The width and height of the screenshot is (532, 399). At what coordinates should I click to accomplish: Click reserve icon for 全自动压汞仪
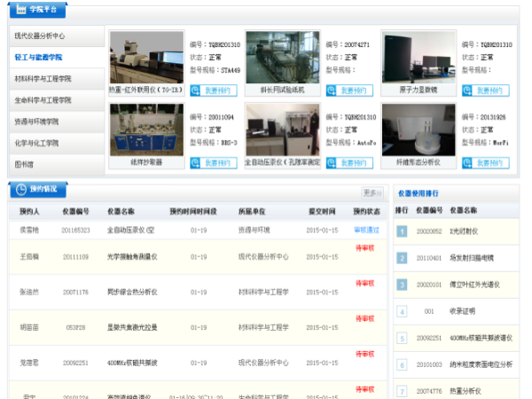coord(332,163)
